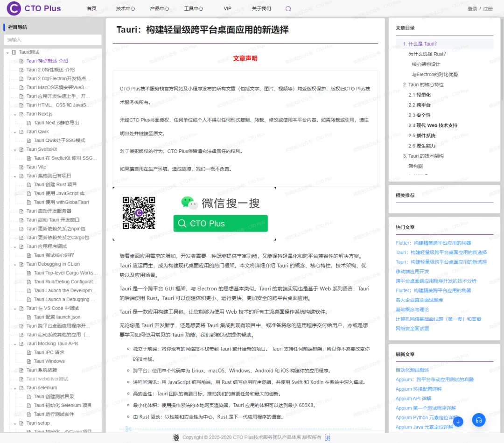Collapse the Tauri 应用程序调试 node
Viewport: 504px width, 443px height.
(15, 247)
